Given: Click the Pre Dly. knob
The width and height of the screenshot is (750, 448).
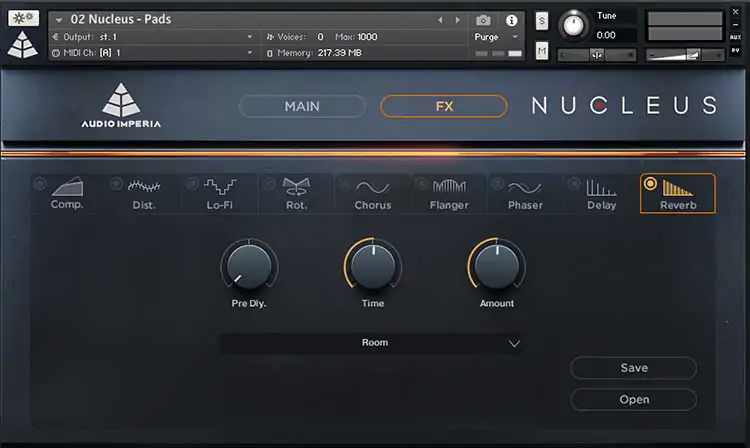Looking at the screenshot, I should [249, 266].
